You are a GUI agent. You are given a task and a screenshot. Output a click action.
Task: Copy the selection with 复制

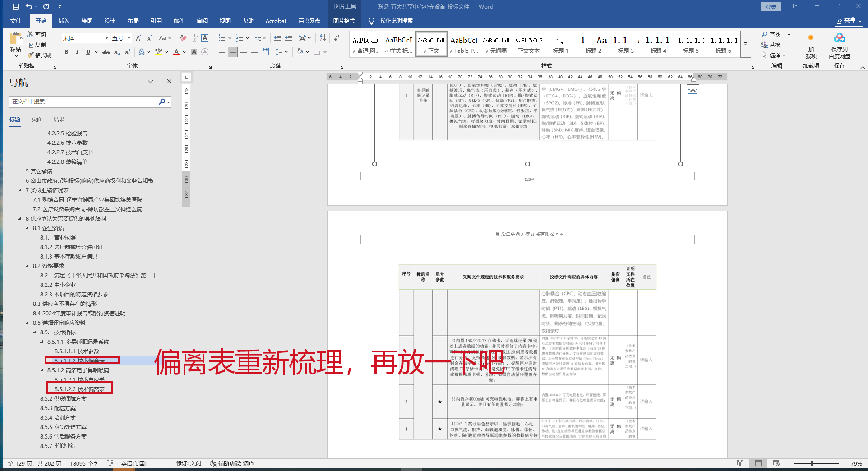click(x=37, y=45)
